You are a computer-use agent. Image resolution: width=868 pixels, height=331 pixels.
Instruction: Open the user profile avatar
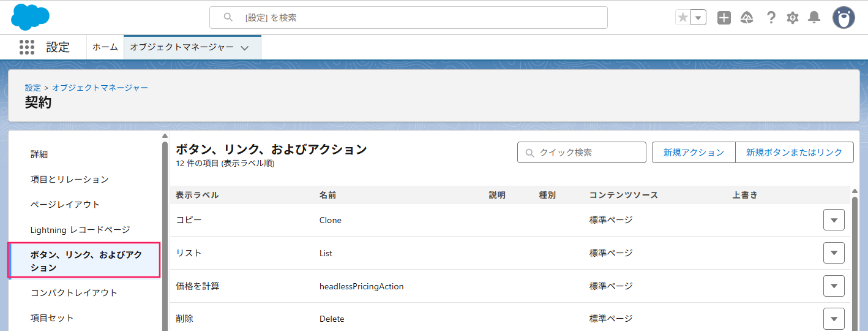(844, 18)
